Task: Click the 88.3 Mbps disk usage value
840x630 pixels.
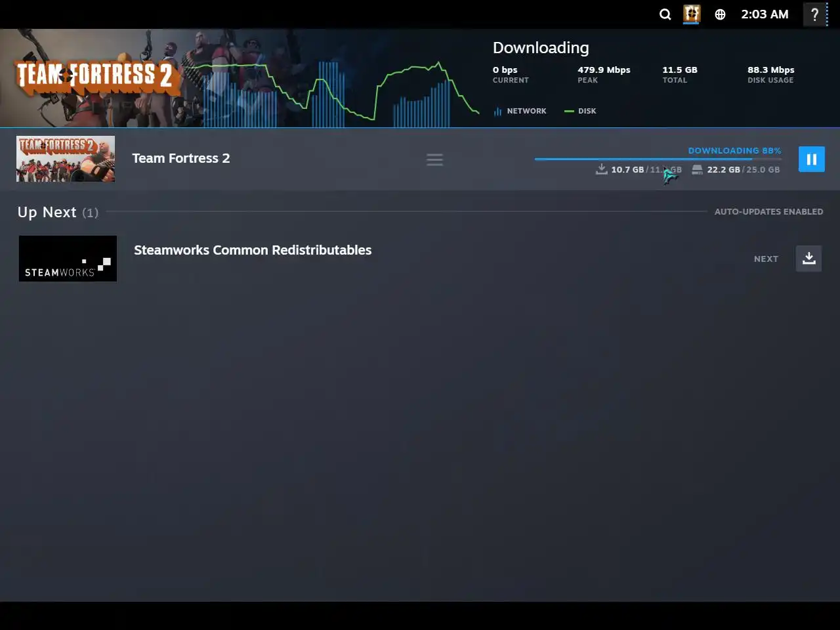Action: click(x=771, y=70)
